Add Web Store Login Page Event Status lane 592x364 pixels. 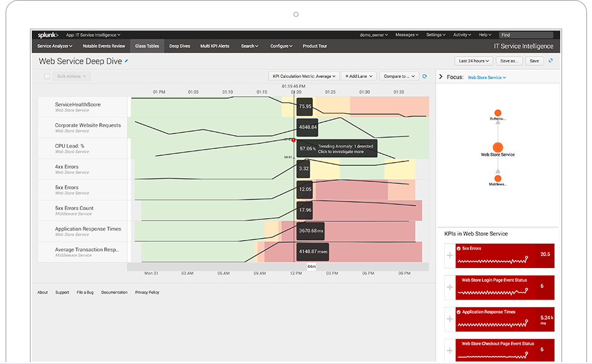450,287
